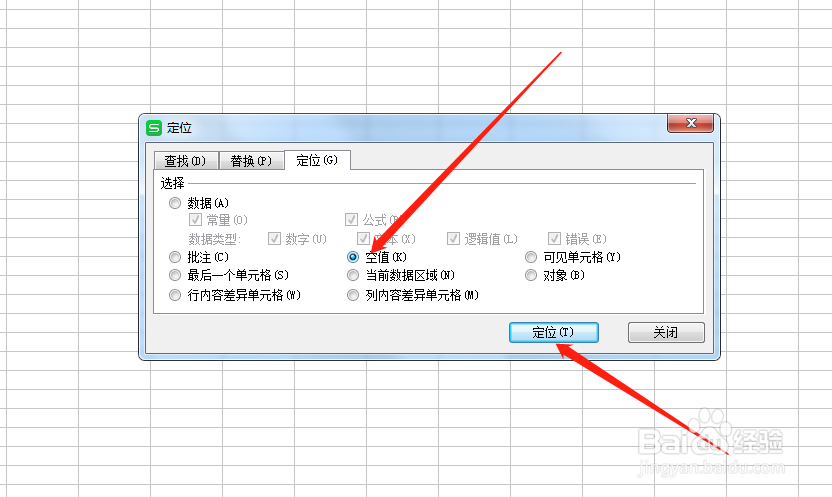This screenshot has width=832, height=497.
Task: Click the 定位(T) button
Action: pos(553,333)
